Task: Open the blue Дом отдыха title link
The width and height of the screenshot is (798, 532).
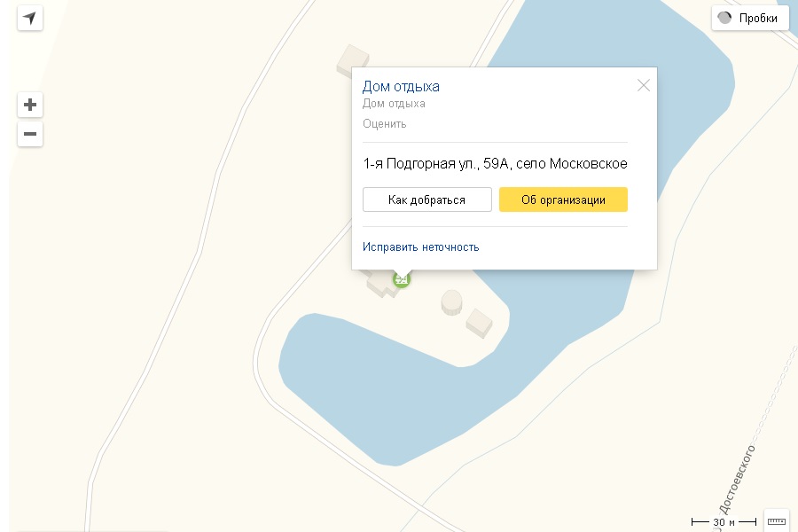Action: pos(401,87)
